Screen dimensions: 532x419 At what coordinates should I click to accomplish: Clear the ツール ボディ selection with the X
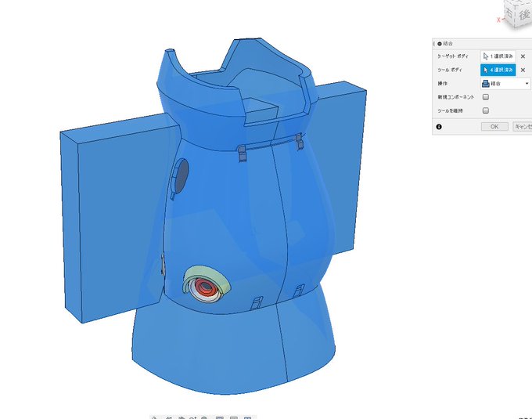click(x=523, y=70)
